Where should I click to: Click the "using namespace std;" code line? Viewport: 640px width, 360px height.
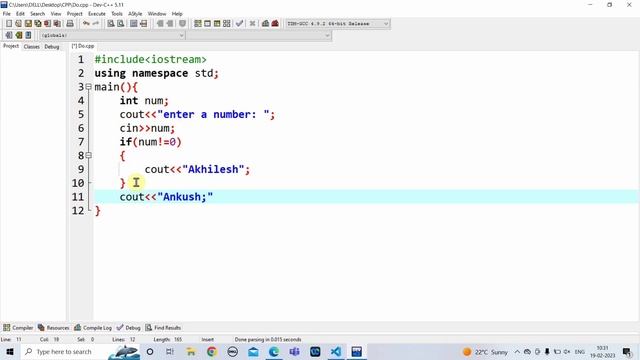(157, 73)
